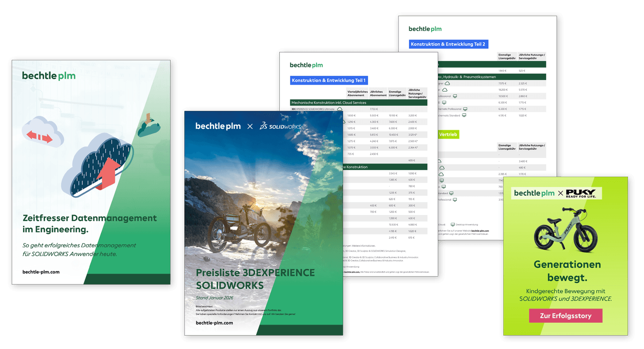Click the desktop monitor icon beside 'Schematic Standard'
644x349 pixels.
click(465, 115)
